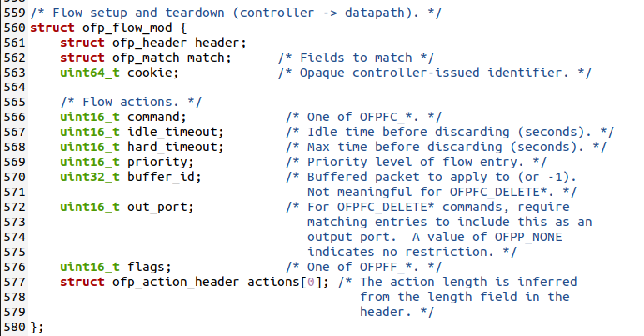The height and width of the screenshot is (336, 644).
Task: Click the uint32_t type keyword
Action: [x=90, y=177]
